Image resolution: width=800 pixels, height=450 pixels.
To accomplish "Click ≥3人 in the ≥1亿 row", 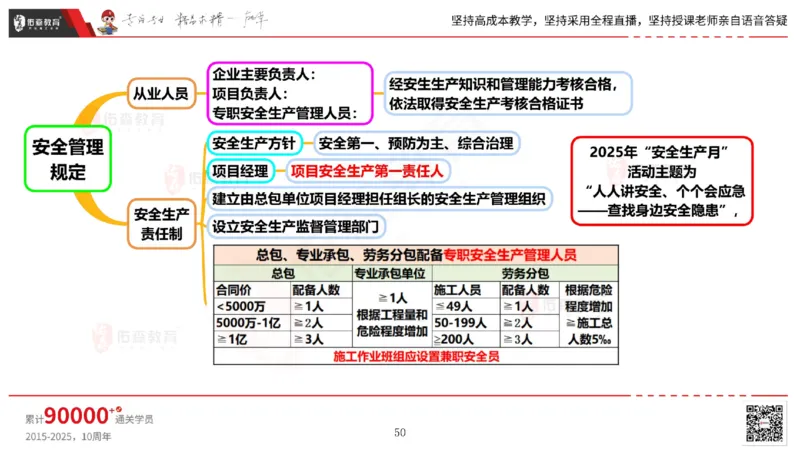I will click(x=321, y=339).
